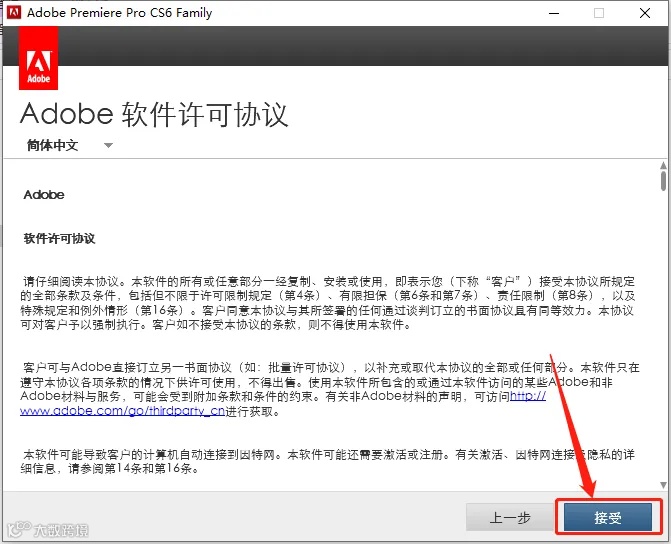671x544 pixels.
Task: Click the paragraph starting 本软件可能导致客户的计算机
Action: (x=328, y=461)
